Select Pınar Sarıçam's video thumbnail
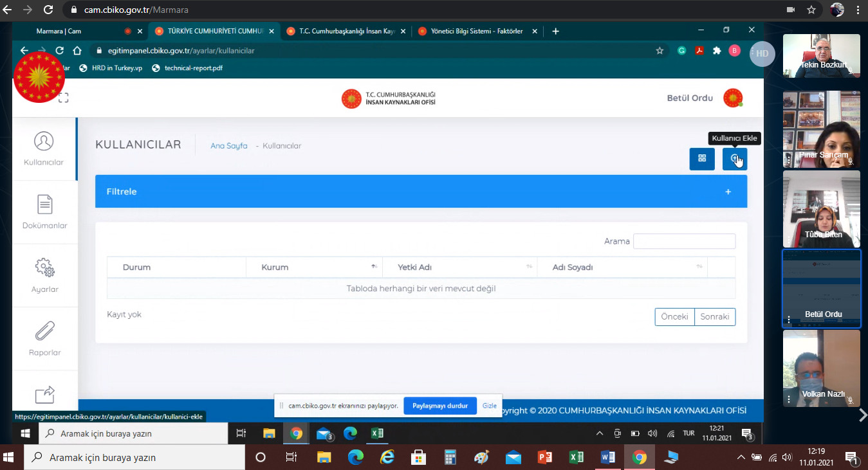868x470 pixels. point(821,129)
